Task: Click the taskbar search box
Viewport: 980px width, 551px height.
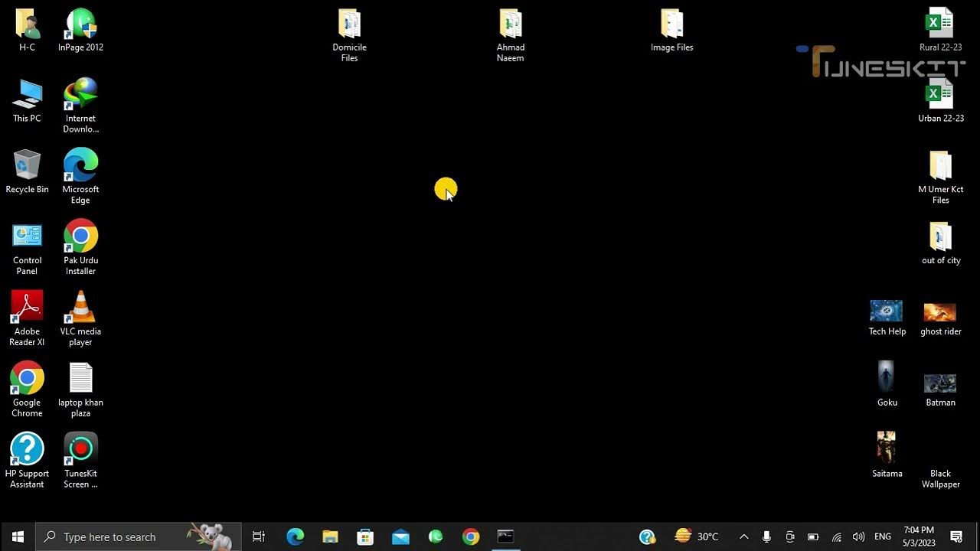Action: pyautogui.click(x=139, y=536)
